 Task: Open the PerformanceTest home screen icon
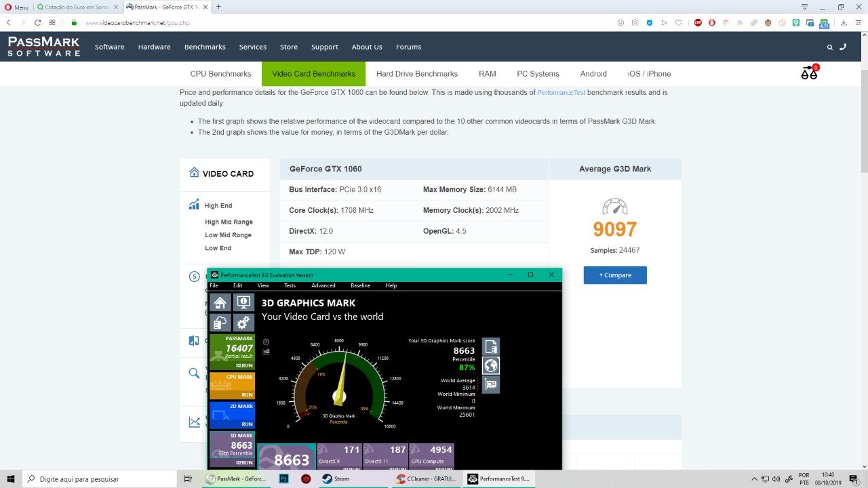click(x=220, y=302)
